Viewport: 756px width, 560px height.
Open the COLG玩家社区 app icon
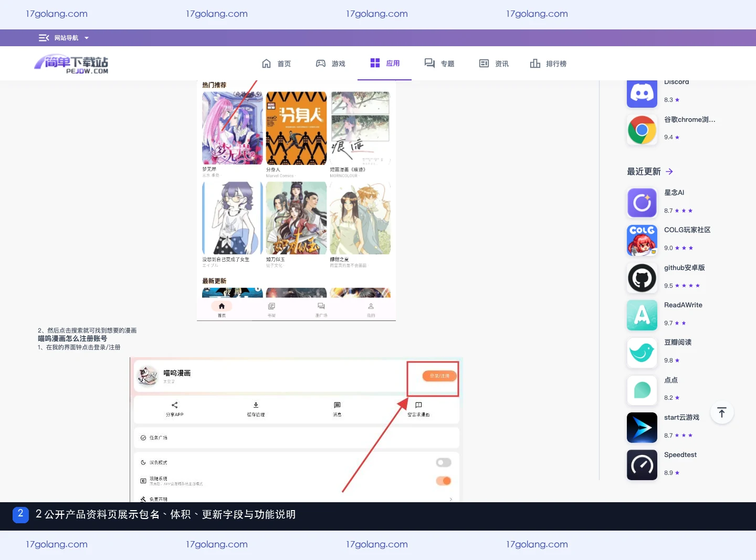[x=642, y=240]
